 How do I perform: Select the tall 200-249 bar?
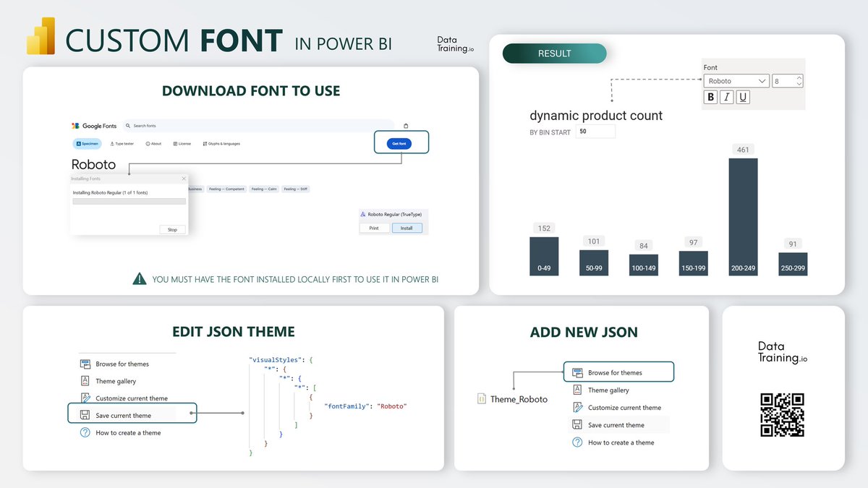tap(743, 217)
